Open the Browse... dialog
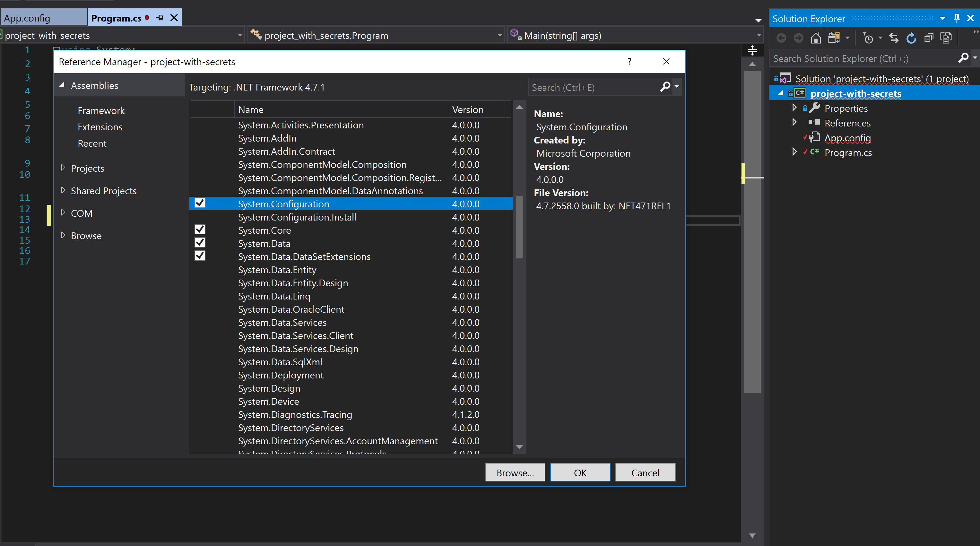 coord(515,472)
